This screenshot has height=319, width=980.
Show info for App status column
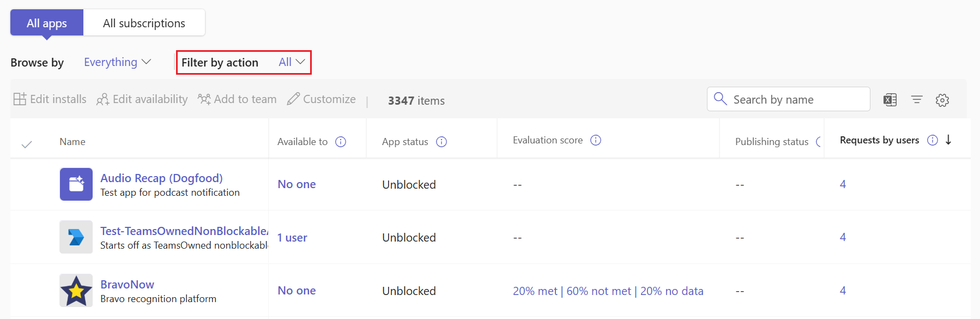pos(441,142)
